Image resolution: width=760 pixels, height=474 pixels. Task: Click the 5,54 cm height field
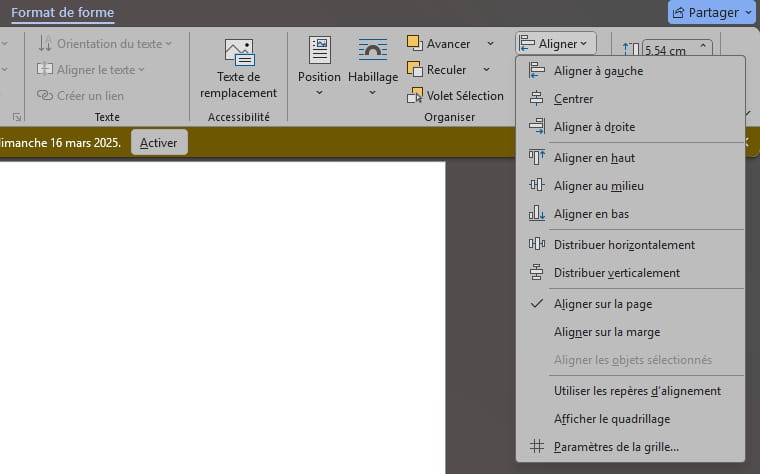(669, 50)
